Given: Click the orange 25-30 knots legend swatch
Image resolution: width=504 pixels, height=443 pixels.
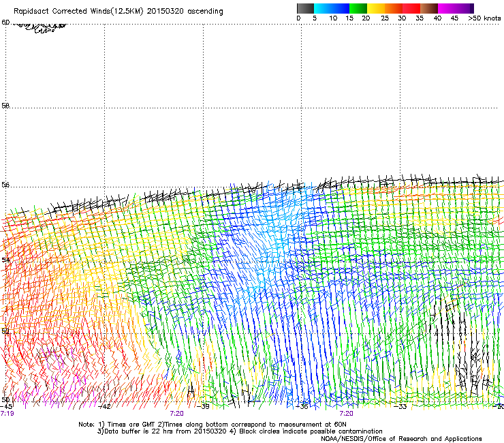Looking at the screenshot, I should [394, 8].
